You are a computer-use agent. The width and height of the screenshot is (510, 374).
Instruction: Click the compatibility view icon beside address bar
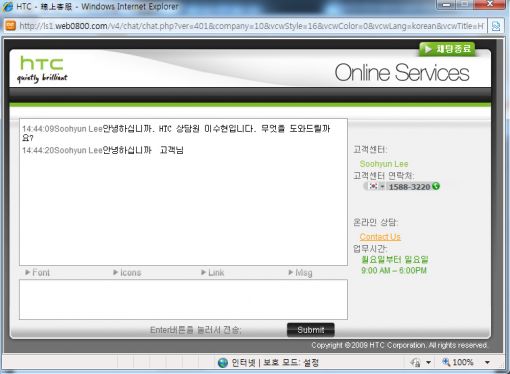(x=496, y=26)
